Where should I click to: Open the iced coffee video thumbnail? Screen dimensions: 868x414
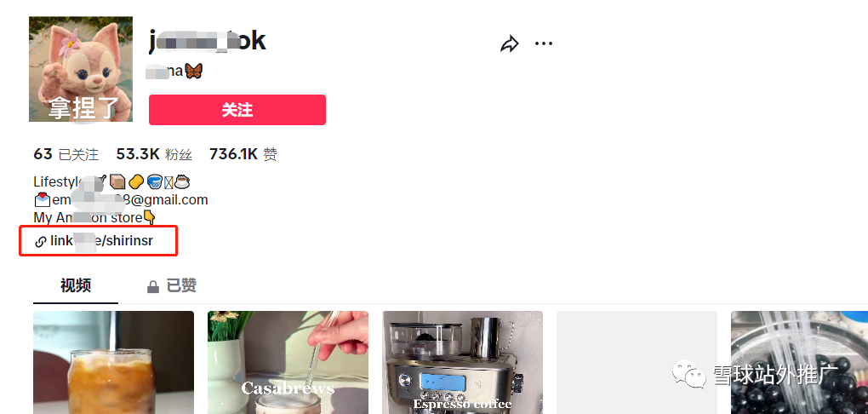point(113,362)
